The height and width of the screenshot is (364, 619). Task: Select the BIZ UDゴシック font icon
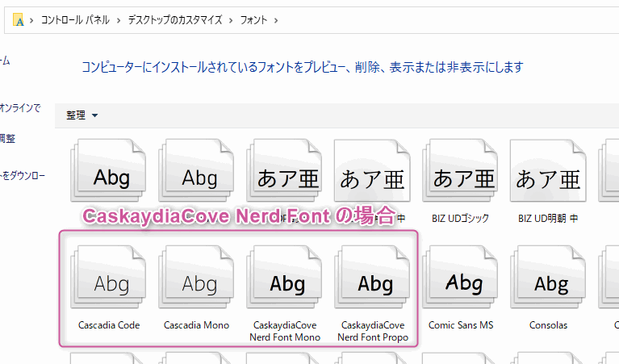tap(460, 170)
